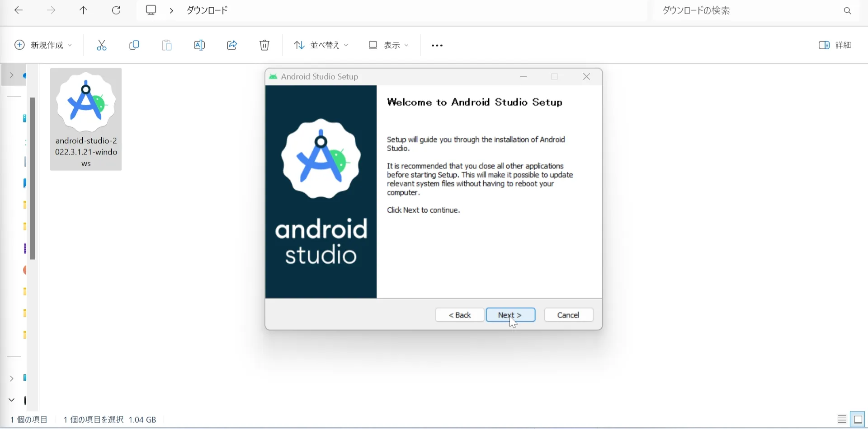The image size is (868, 429).
Task: Open the 表示 view dropdown
Action: (x=389, y=45)
